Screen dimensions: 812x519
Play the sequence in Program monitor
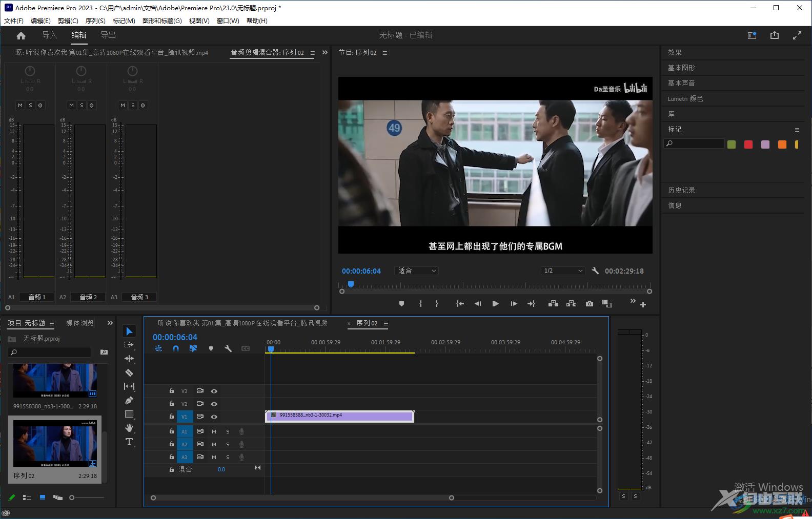click(495, 304)
